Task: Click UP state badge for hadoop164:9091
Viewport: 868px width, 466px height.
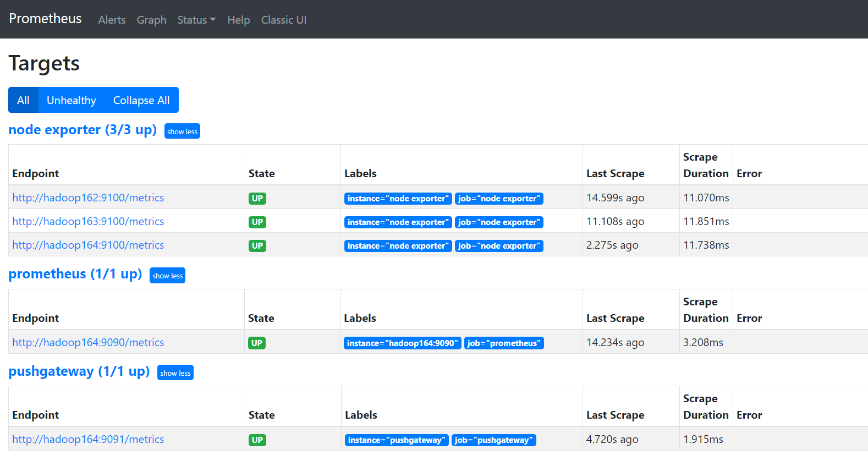Action: (x=257, y=440)
